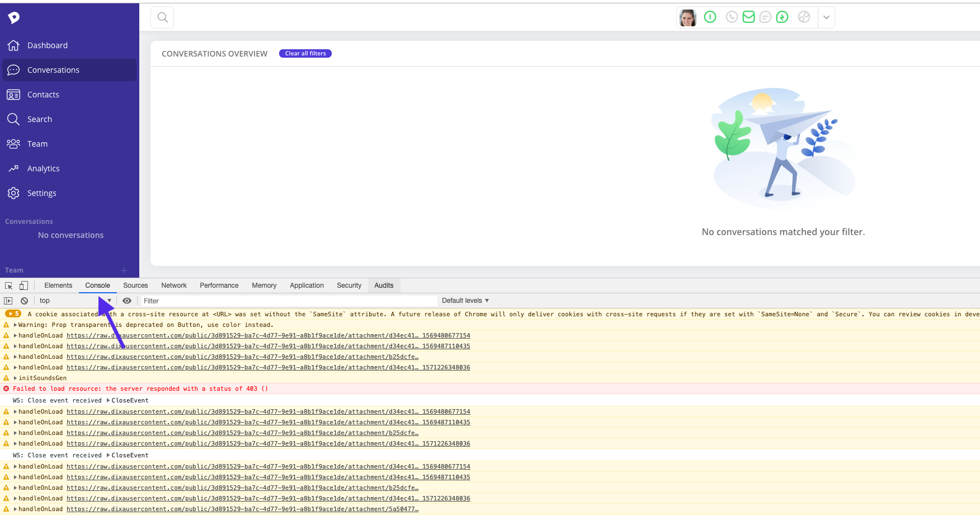Click the Dixa logo icon
This screenshot has height=515, width=980.
point(14,18)
